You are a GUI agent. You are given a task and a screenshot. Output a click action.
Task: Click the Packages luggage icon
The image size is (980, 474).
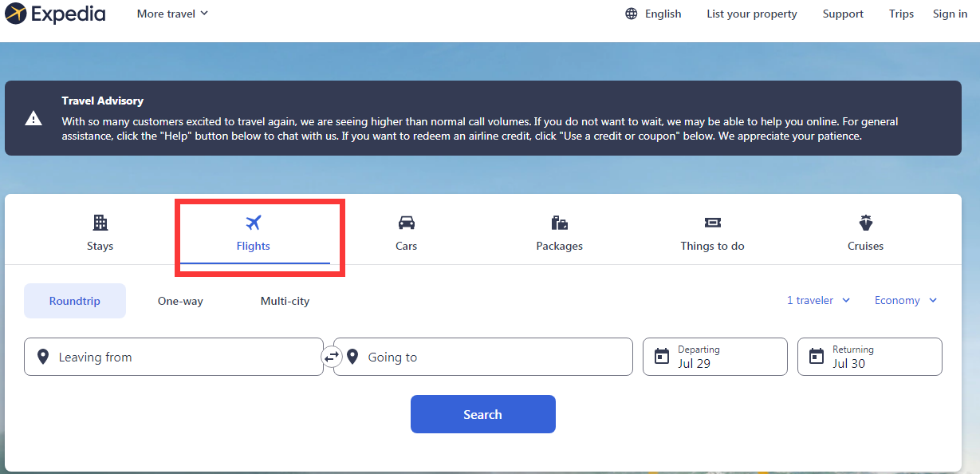coord(560,223)
